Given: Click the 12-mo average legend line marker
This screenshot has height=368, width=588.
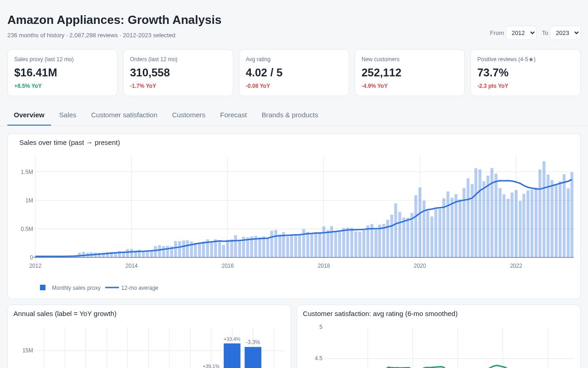Looking at the screenshot, I should [112, 287].
